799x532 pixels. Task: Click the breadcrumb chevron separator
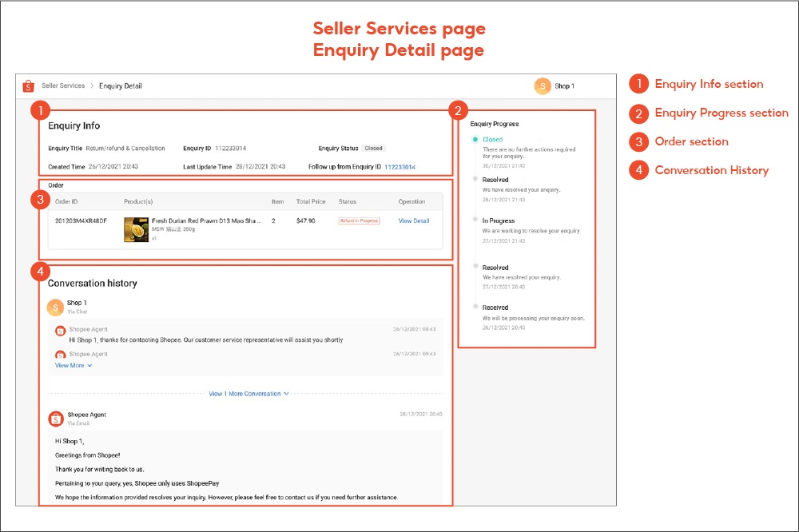(x=92, y=85)
